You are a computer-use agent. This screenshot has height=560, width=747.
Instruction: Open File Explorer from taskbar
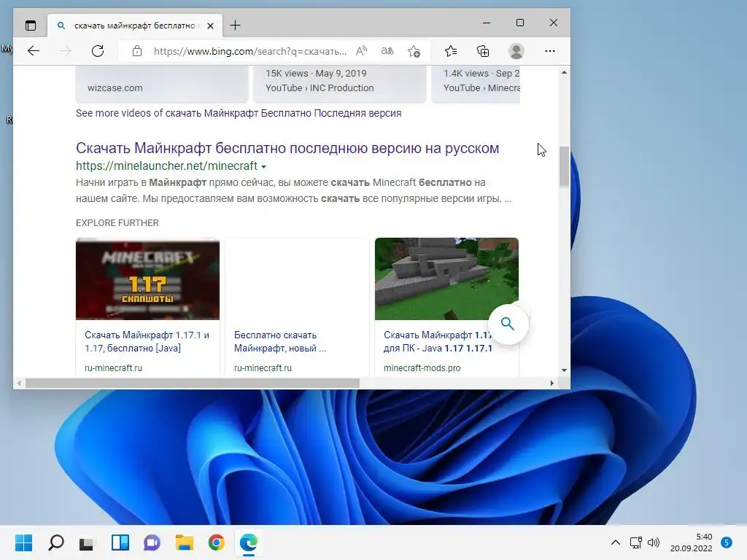coord(185,542)
